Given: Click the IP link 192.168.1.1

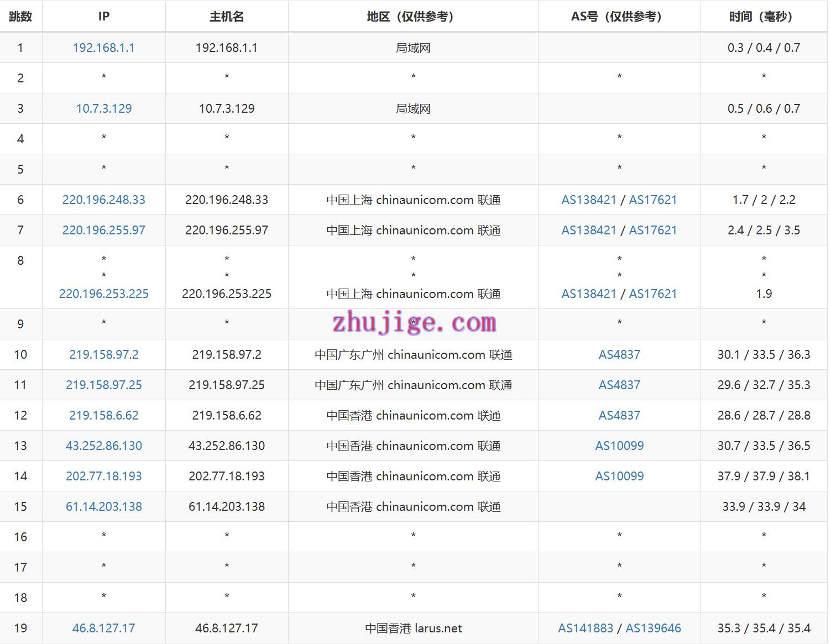Looking at the screenshot, I should [103, 48].
